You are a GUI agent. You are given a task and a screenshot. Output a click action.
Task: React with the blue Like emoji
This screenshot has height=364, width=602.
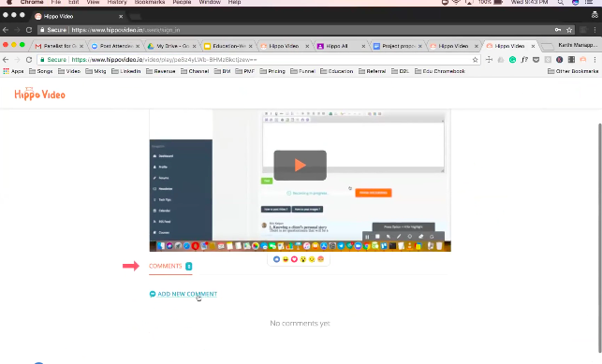click(276, 259)
